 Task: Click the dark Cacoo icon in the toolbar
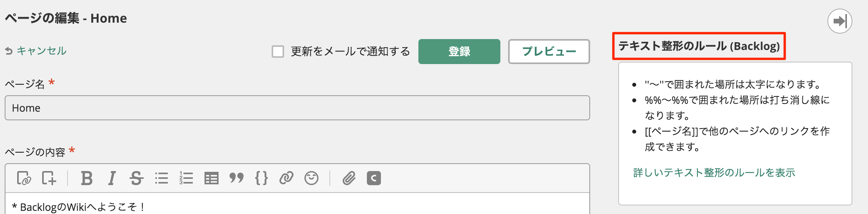[374, 178]
